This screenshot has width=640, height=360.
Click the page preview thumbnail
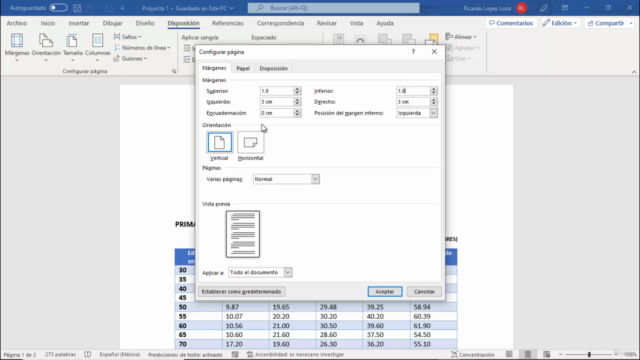243,234
